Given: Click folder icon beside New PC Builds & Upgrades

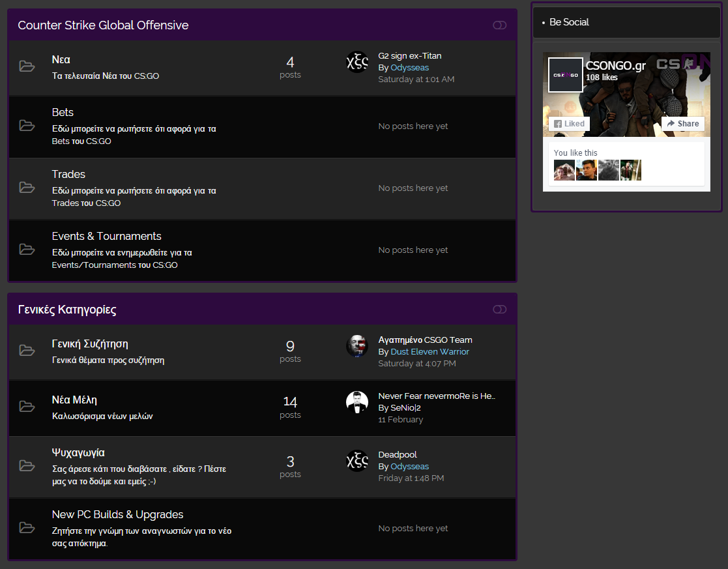Looking at the screenshot, I should (x=27, y=528).
